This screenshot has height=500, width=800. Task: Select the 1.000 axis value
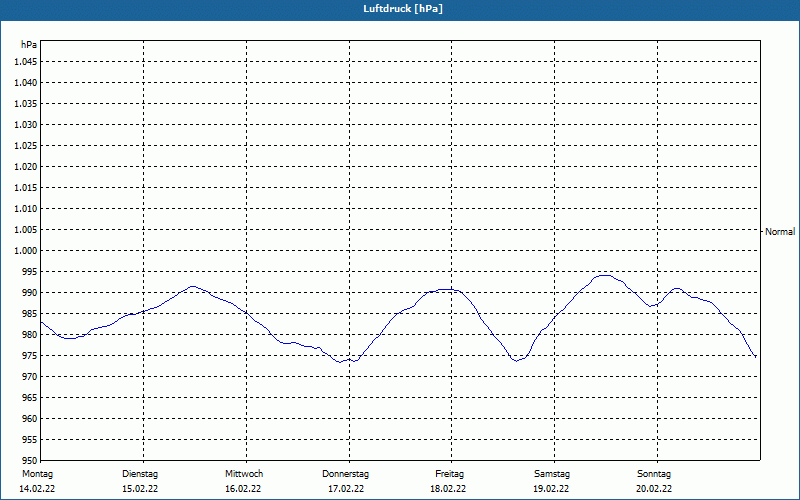click(x=26, y=251)
